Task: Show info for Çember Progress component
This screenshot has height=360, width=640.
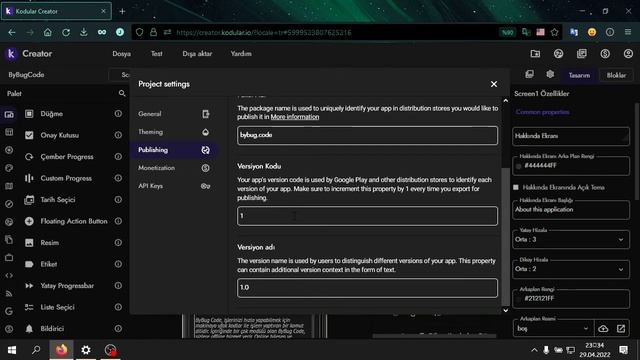Action: click(118, 157)
